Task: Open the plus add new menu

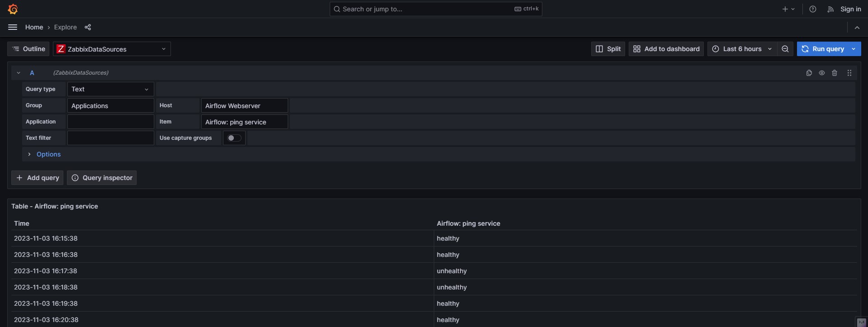Action: [x=788, y=9]
